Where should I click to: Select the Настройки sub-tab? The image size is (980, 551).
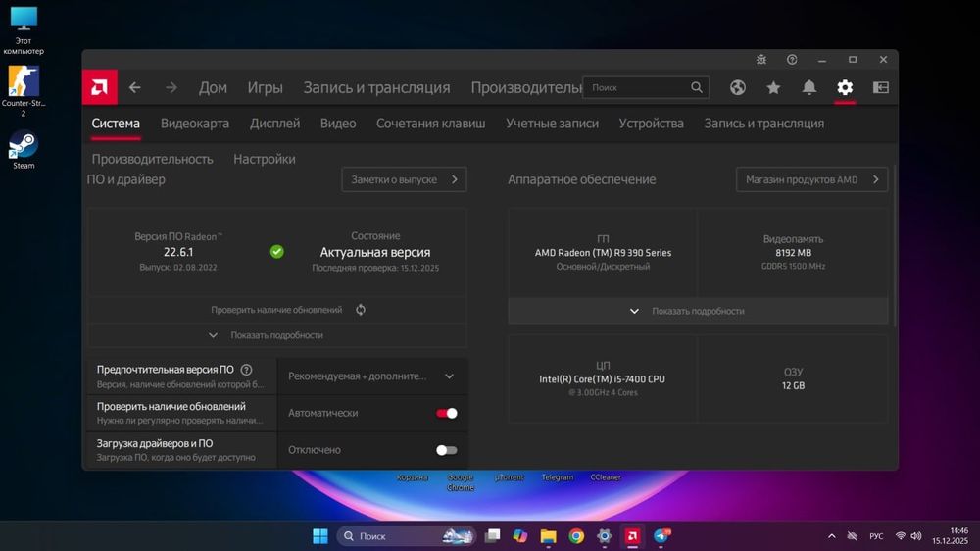(265, 159)
